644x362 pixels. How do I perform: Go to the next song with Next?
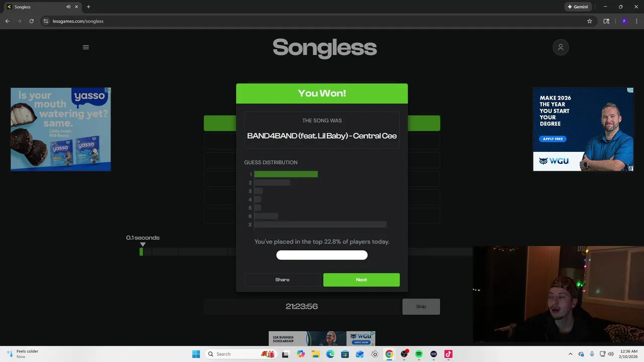[x=361, y=280]
